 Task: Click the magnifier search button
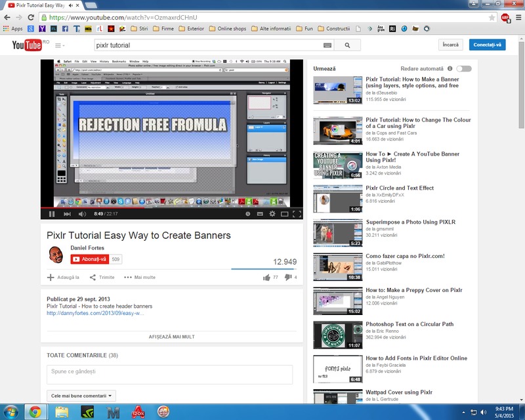pos(347,45)
